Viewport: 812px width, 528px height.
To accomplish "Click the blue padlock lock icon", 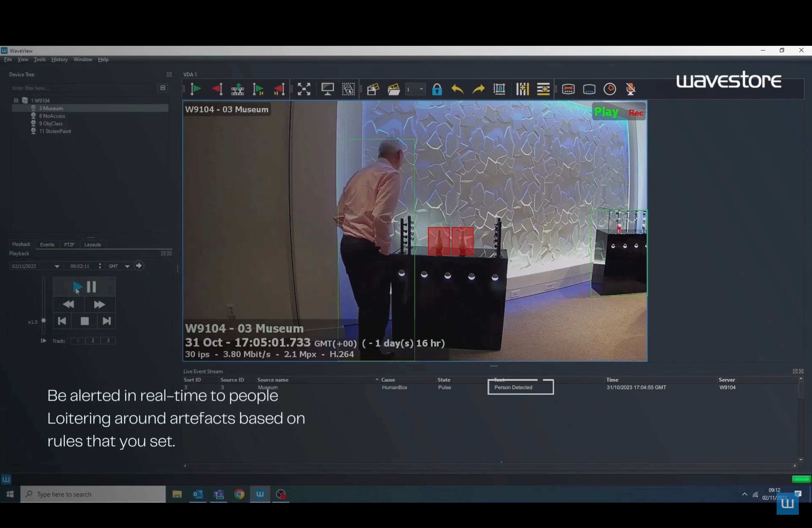I will 437,89.
